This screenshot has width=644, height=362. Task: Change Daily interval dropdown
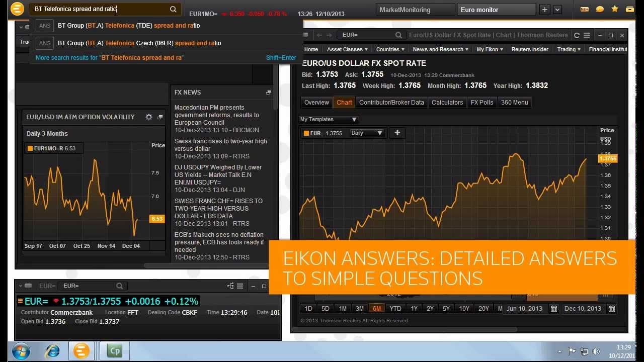[x=366, y=133]
